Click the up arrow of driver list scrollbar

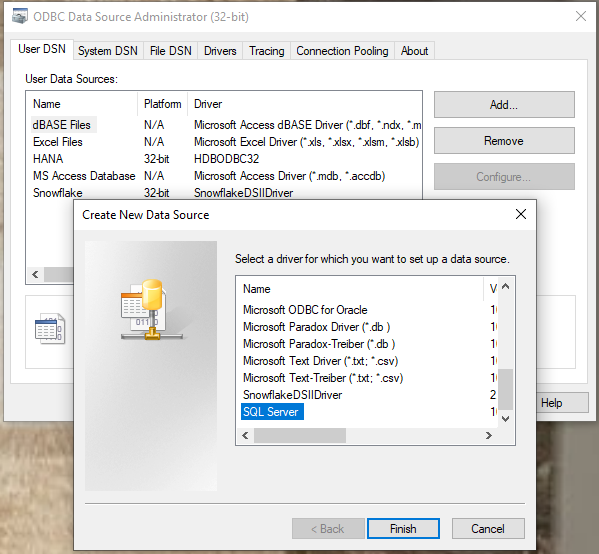pyautogui.click(x=505, y=287)
